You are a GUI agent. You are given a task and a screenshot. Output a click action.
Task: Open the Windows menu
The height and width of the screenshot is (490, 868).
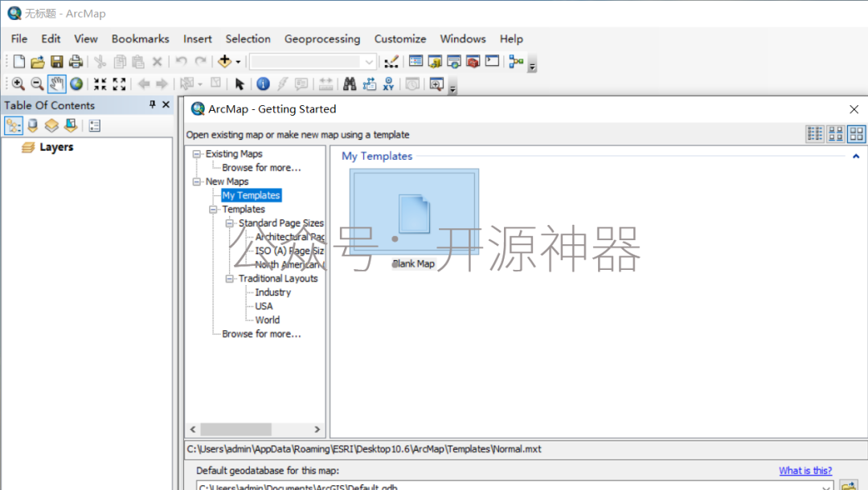pyautogui.click(x=463, y=39)
